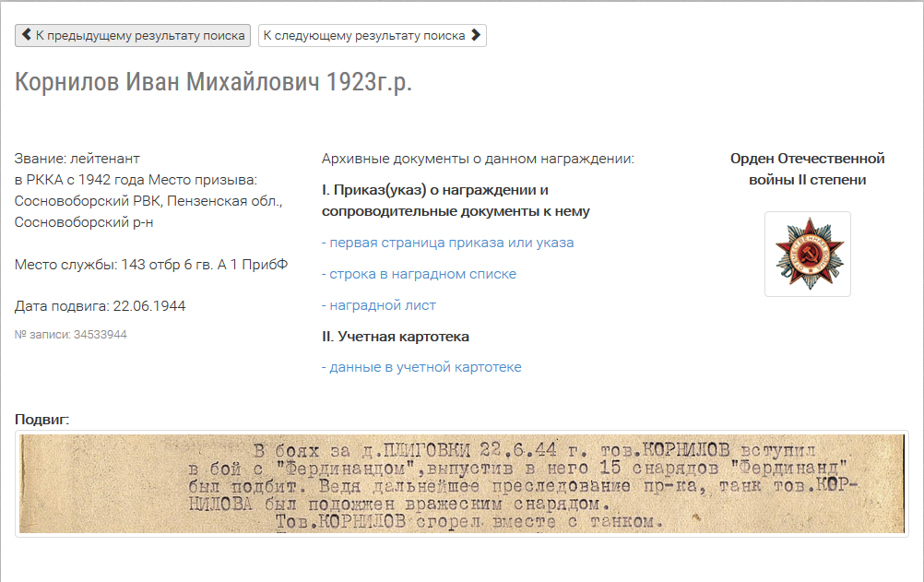Click the chevron inside the next-result button
The height and width of the screenshot is (582, 924).
coord(475,36)
